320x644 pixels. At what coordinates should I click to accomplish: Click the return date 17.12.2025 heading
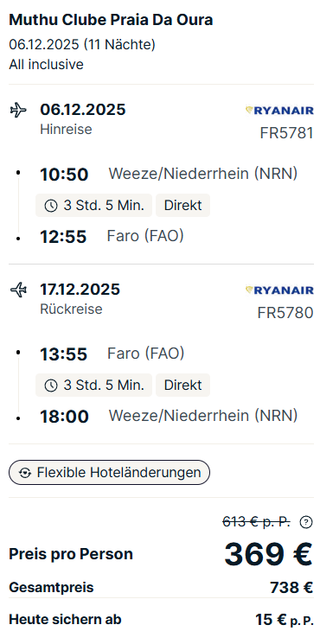click(x=80, y=290)
